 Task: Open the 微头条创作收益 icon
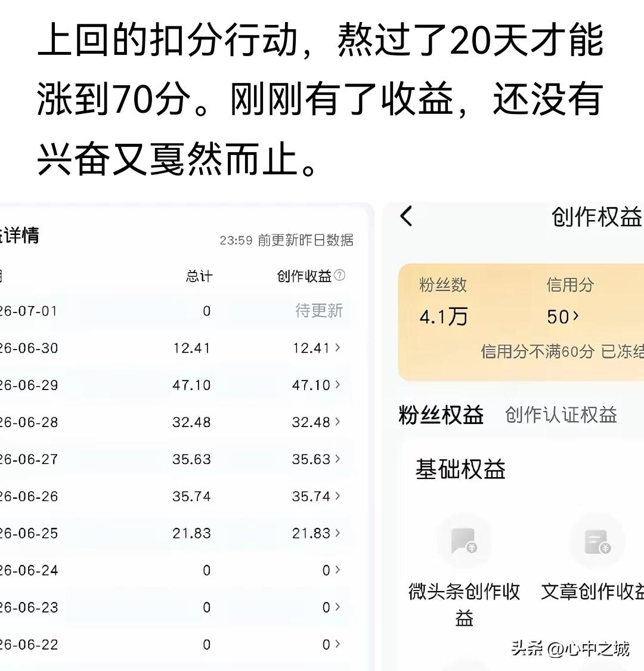pos(464,541)
